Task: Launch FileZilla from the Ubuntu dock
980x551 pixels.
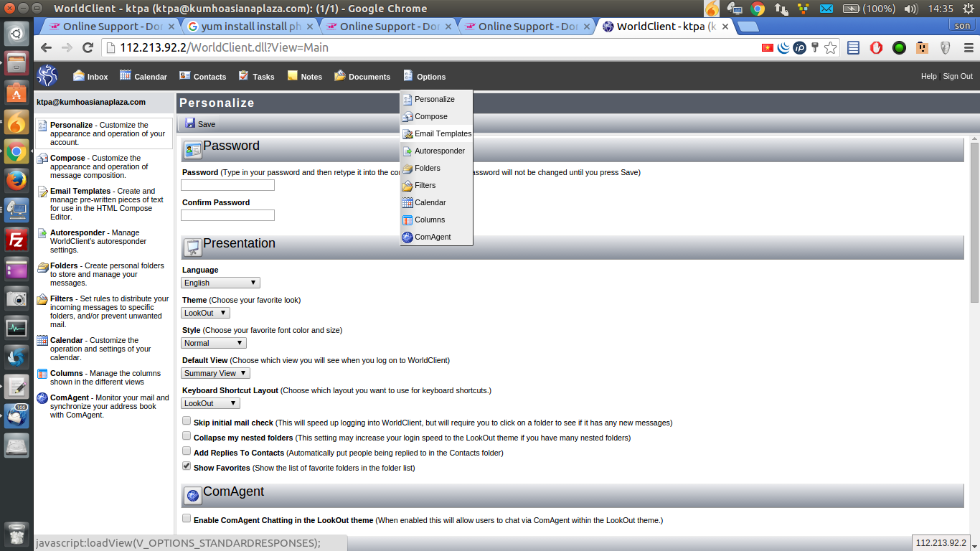Action: pos(17,240)
